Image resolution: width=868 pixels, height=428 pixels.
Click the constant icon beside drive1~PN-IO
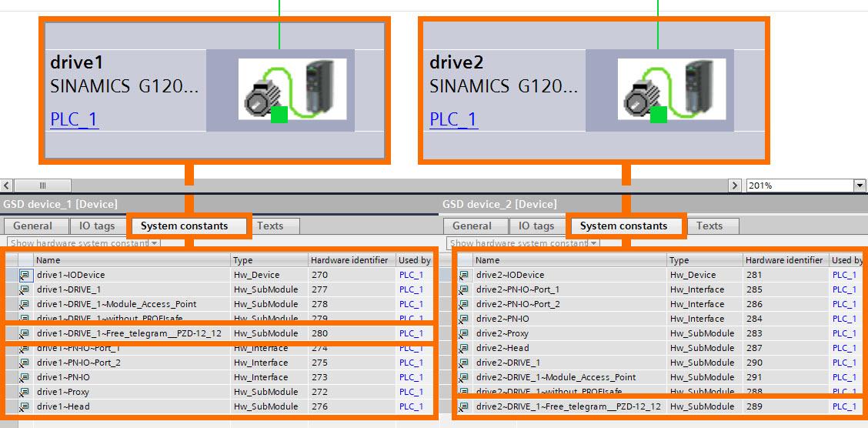click(25, 378)
